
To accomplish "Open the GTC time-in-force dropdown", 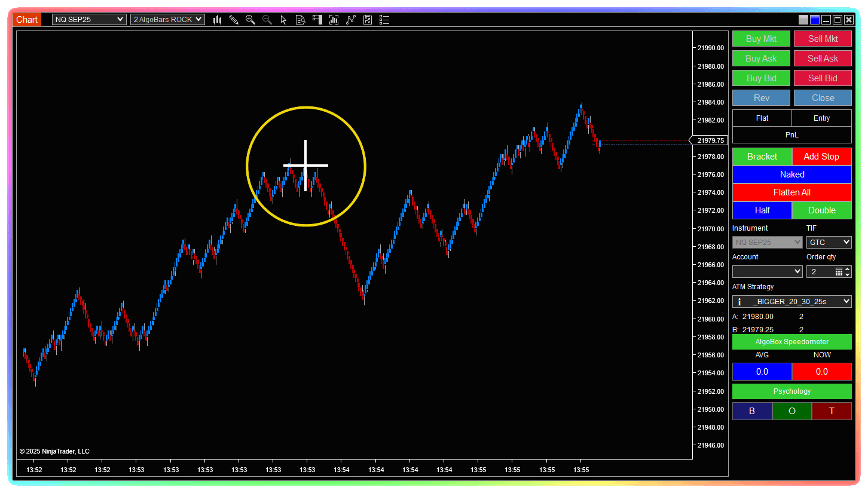I will point(829,243).
